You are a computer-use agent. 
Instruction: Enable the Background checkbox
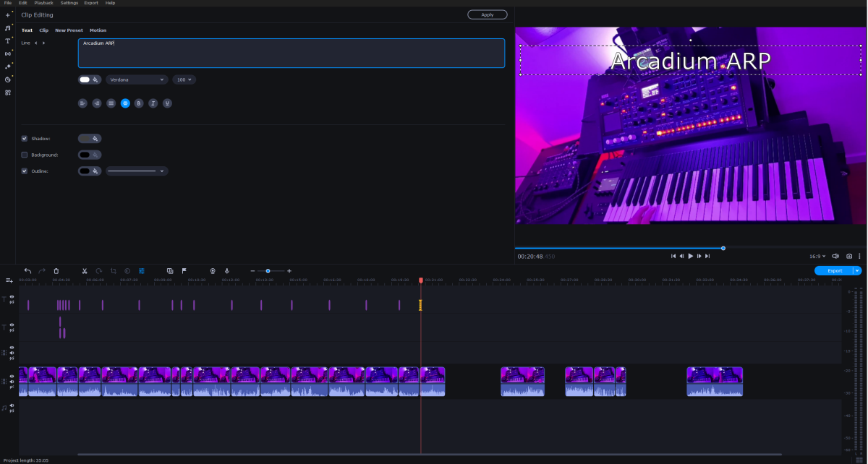coord(25,155)
